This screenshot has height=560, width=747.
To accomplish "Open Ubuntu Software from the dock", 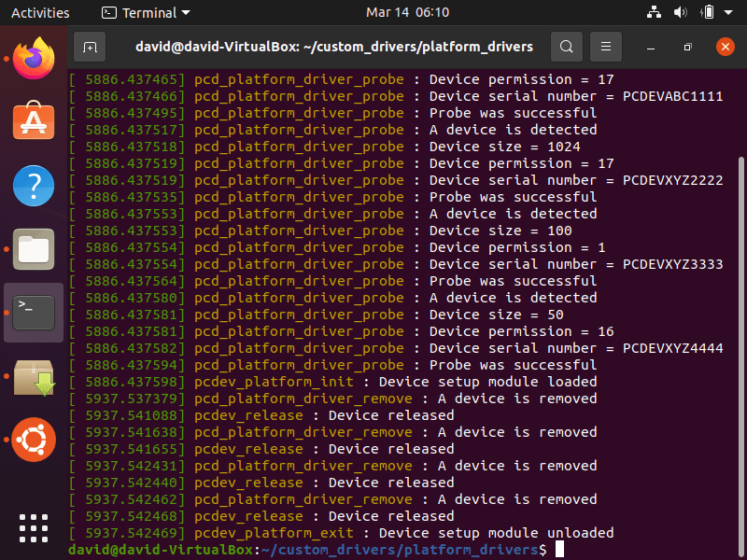I will coord(34,120).
